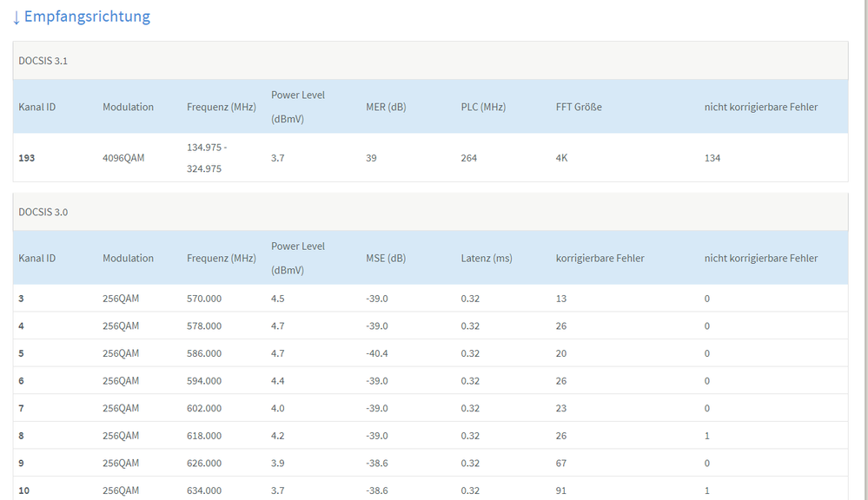
Task: Select channel ID 10 cell
Action: point(23,490)
